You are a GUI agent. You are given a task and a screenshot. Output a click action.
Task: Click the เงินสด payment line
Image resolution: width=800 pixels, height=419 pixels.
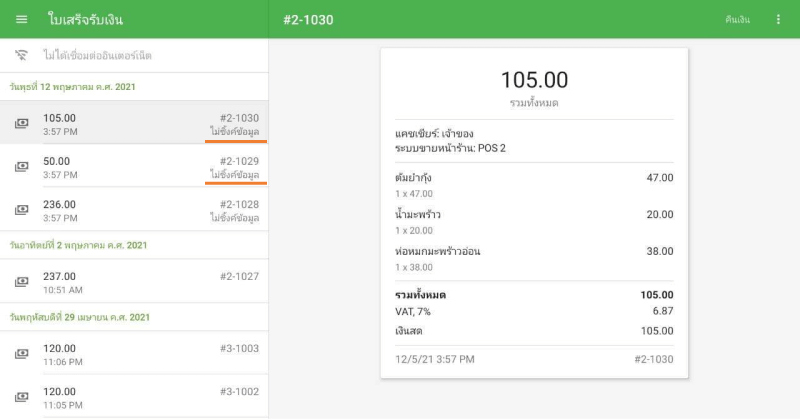click(x=534, y=331)
